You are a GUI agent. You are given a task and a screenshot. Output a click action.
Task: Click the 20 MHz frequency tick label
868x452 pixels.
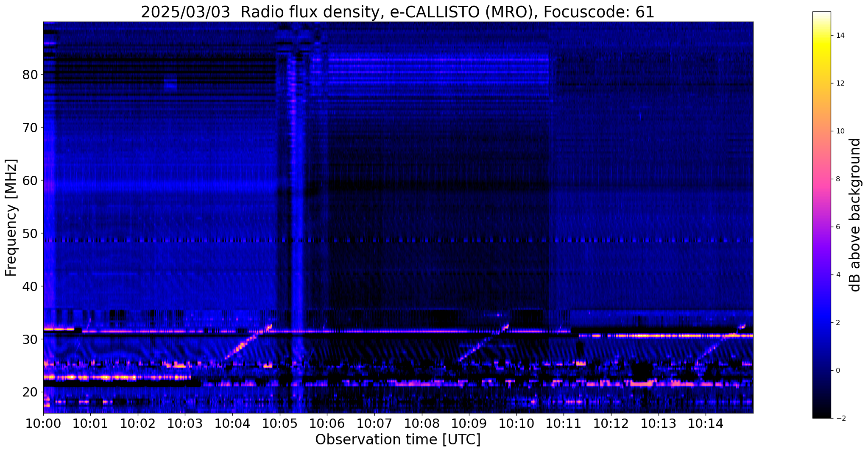30,392
